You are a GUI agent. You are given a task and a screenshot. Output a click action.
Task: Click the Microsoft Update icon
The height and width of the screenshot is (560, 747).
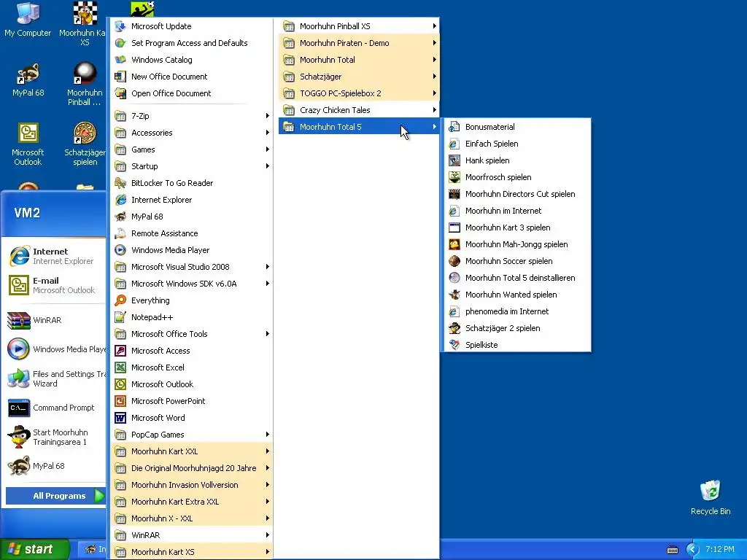point(120,26)
